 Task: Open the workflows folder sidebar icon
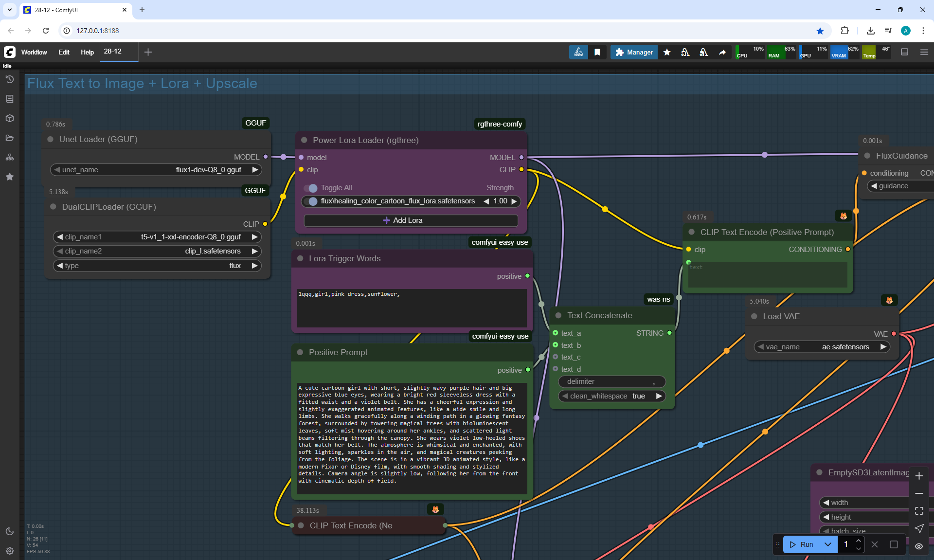(x=9, y=138)
